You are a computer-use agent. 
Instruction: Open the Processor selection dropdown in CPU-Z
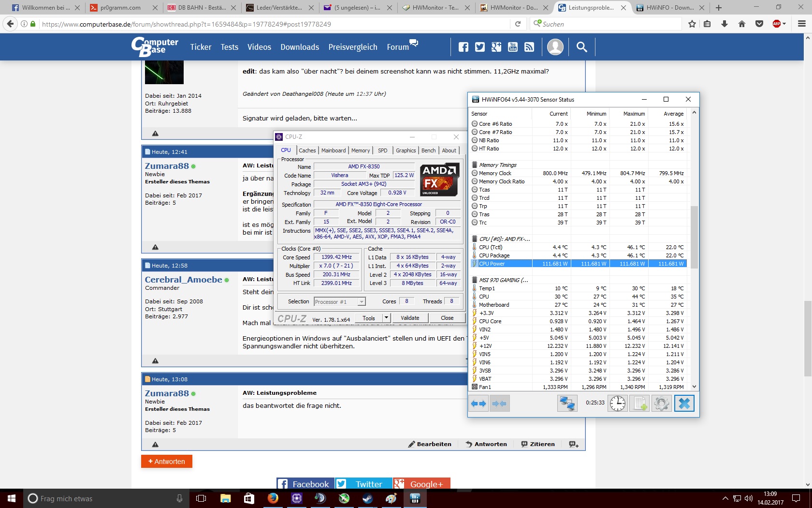point(361,302)
